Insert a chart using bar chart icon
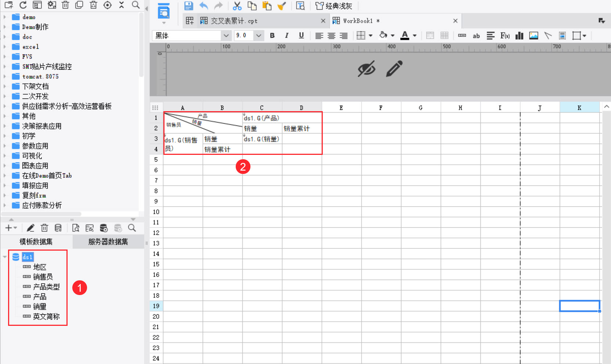 coord(519,36)
